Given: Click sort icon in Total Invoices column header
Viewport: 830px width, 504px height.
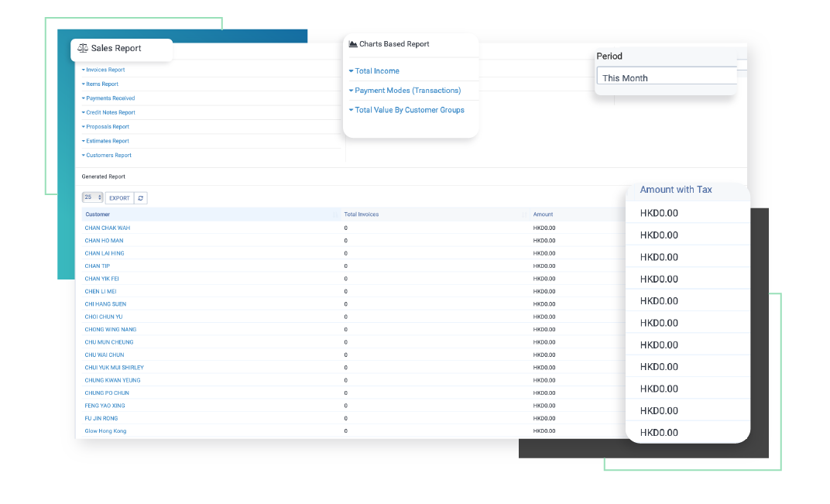Looking at the screenshot, I should pyautogui.click(x=524, y=214).
